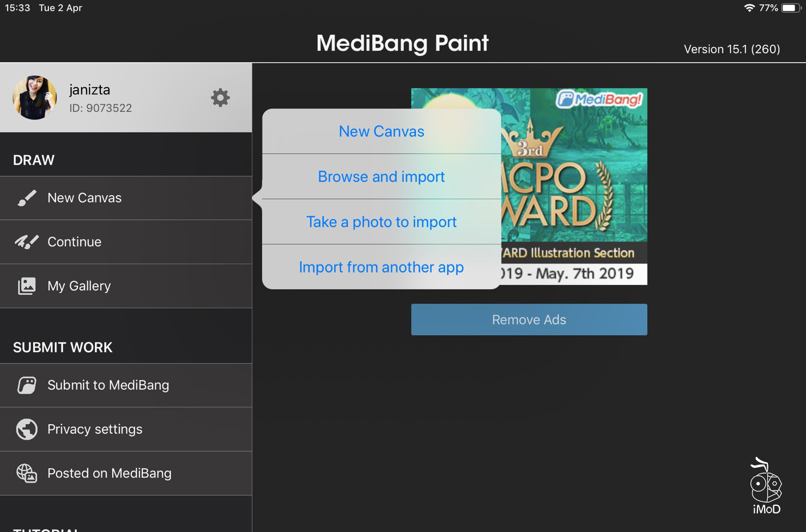Click the Posted on MediBang globe-photo icon
The width and height of the screenshot is (806, 532).
(27, 473)
